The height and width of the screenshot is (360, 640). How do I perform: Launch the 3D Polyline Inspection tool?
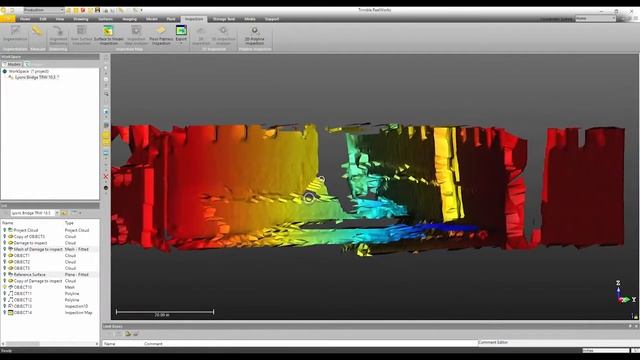[x=254, y=35]
